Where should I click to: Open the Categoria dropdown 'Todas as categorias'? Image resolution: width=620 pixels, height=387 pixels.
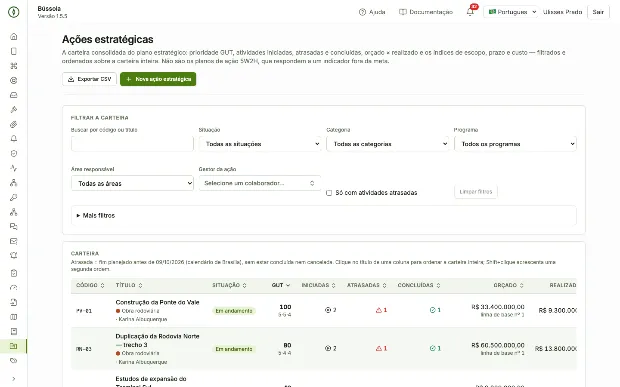388,144
